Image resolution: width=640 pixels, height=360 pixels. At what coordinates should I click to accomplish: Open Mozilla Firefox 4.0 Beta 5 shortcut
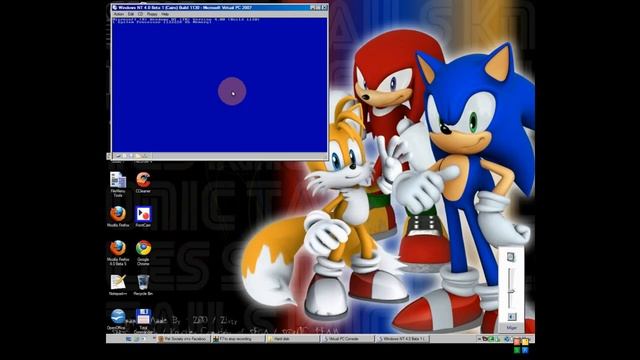(x=118, y=253)
